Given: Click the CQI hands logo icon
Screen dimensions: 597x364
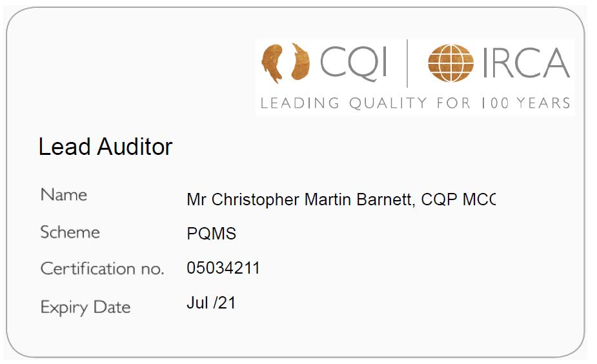Looking at the screenshot, I should (285, 63).
